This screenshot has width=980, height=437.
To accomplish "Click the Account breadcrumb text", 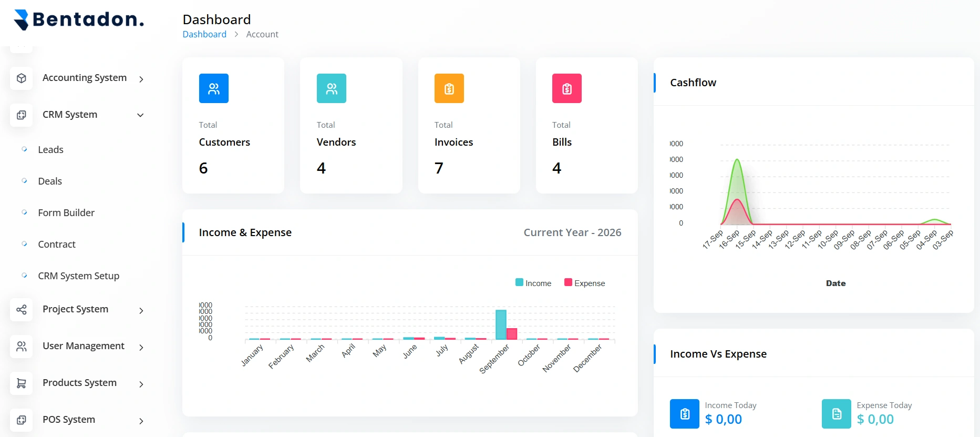I will tap(262, 34).
